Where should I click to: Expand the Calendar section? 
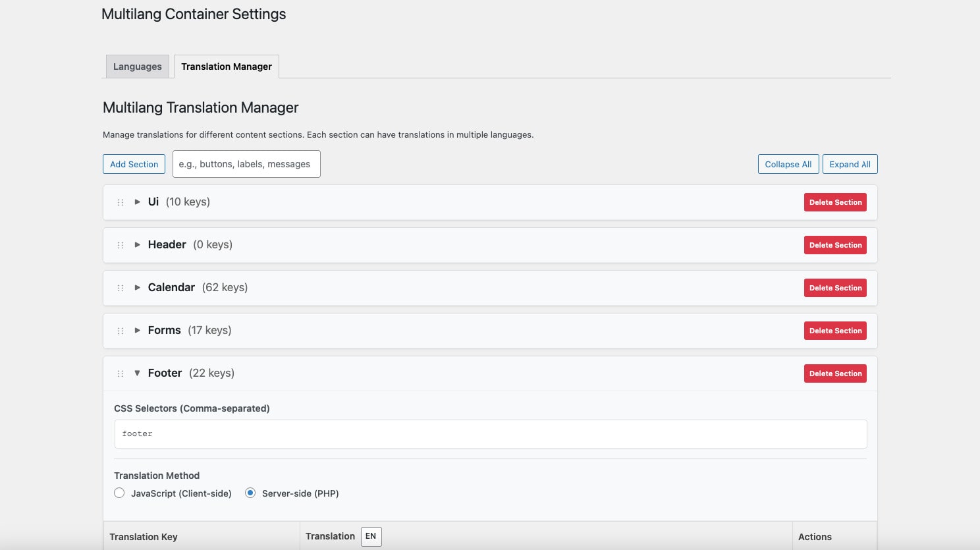coord(138,287)
